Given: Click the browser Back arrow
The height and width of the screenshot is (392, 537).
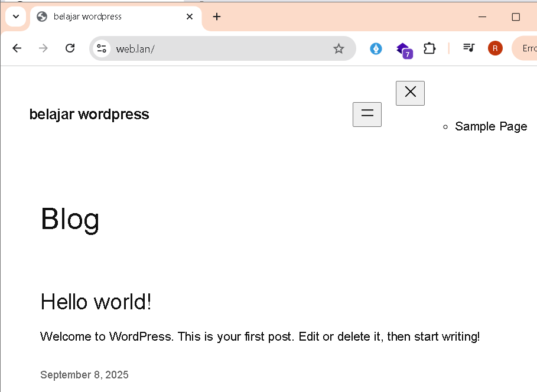Looking at the screenshot, I should pyautogui.click(x=17, y=48).
